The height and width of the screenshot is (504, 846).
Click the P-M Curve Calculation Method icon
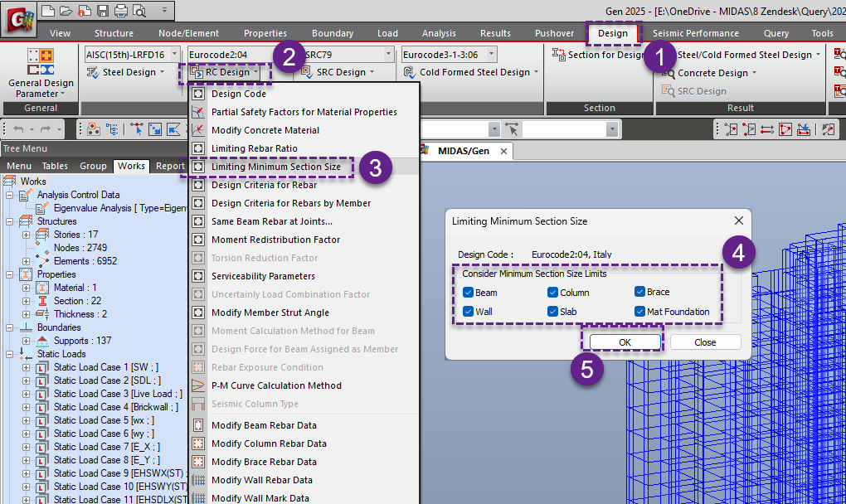(198, 385)
